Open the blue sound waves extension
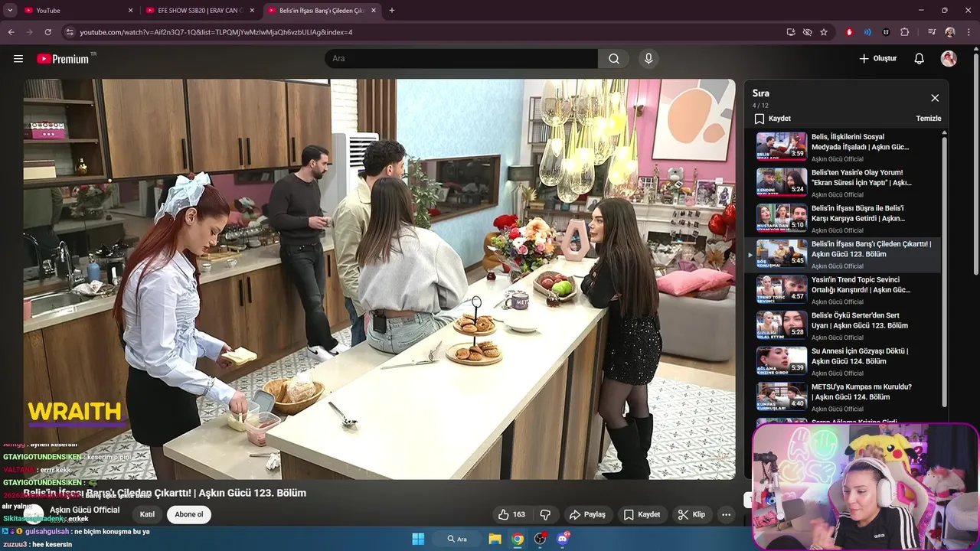 point(867,32)
